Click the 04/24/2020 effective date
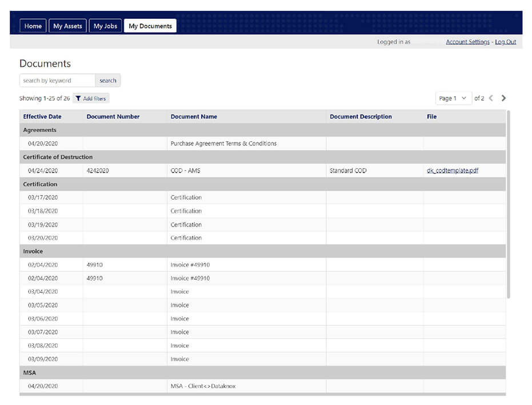 coord(43,170)
